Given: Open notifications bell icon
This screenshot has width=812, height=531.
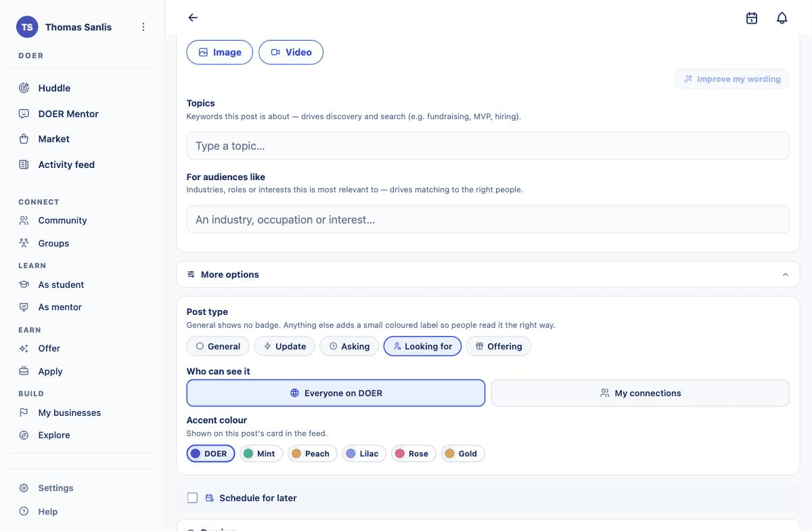Looking at the screenshot, I should (782, 18).
